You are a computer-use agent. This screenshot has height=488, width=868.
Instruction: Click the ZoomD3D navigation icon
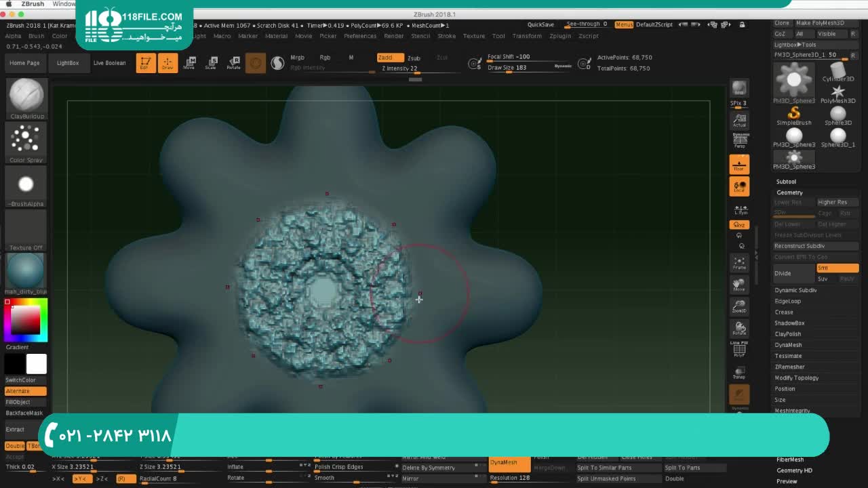pyautogui.click(x=739, y=306)
